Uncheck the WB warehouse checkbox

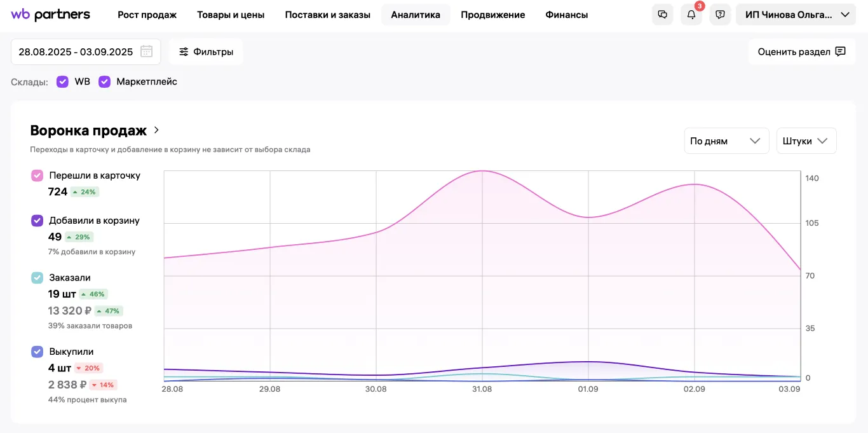coord(62,81)
